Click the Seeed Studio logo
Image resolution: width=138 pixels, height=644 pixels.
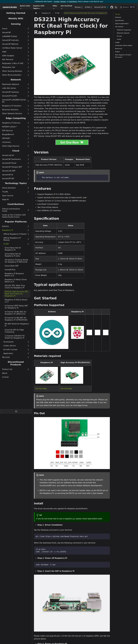tap(10, 7)
